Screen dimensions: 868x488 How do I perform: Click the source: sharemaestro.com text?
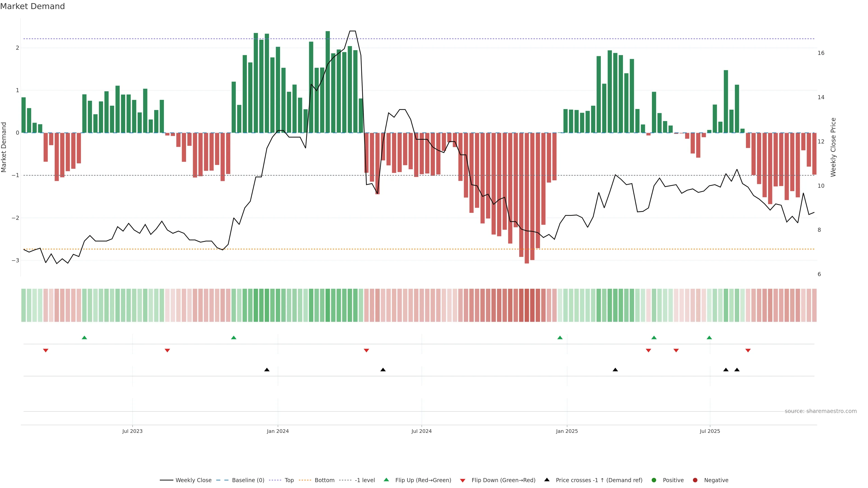(821, 411)
